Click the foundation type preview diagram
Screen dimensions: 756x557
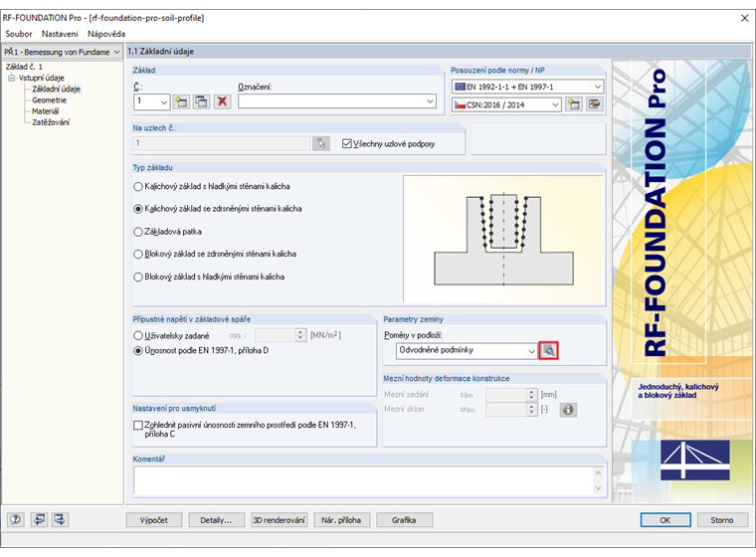tap(503, 239)
